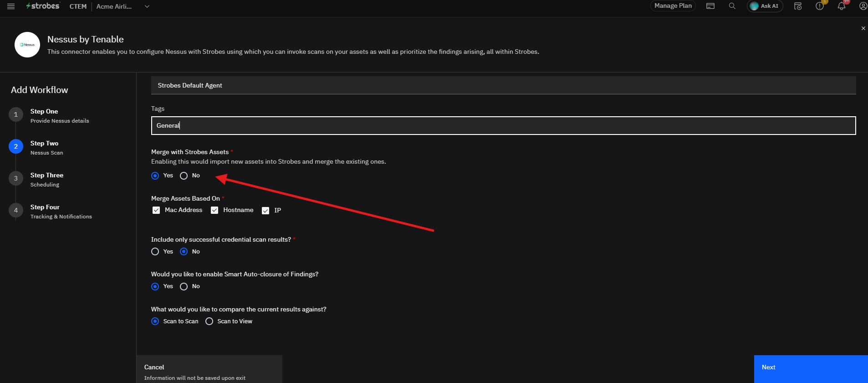Select No for Smart Auto-closure of Findings
Viewport: 868px width, 383px height.
184,286
